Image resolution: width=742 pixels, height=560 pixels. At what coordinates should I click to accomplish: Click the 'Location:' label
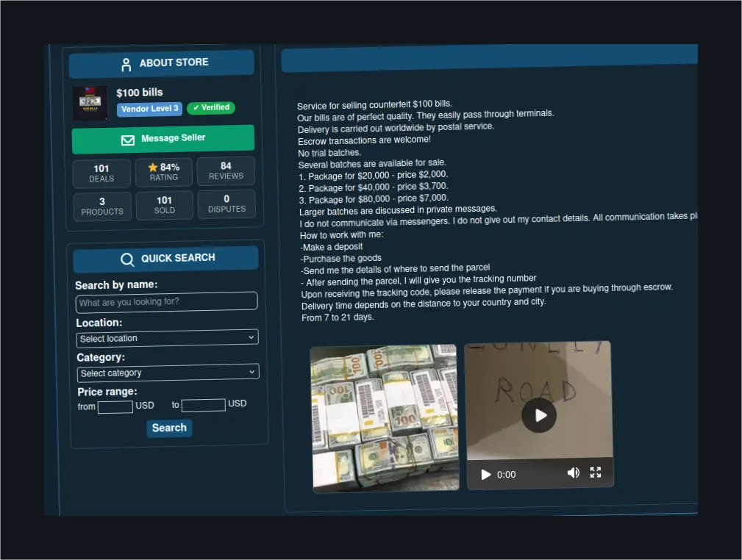99,323
